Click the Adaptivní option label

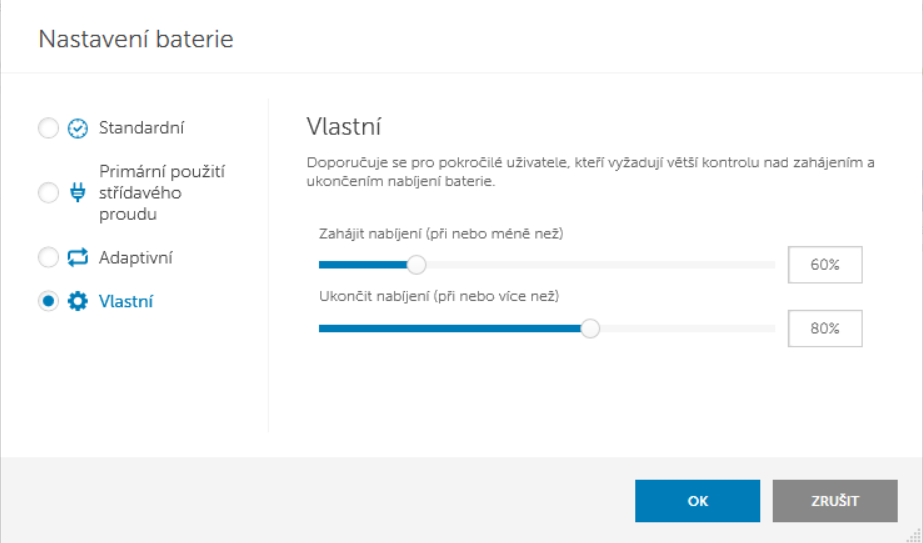click(136, 258)
